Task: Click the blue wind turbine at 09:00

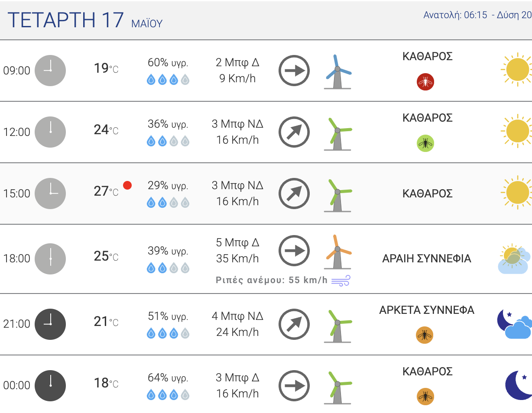Action: point(337,72)
